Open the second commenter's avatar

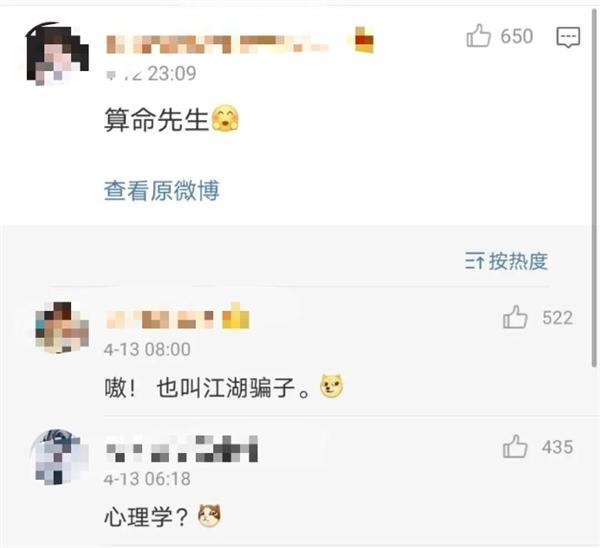58,457
